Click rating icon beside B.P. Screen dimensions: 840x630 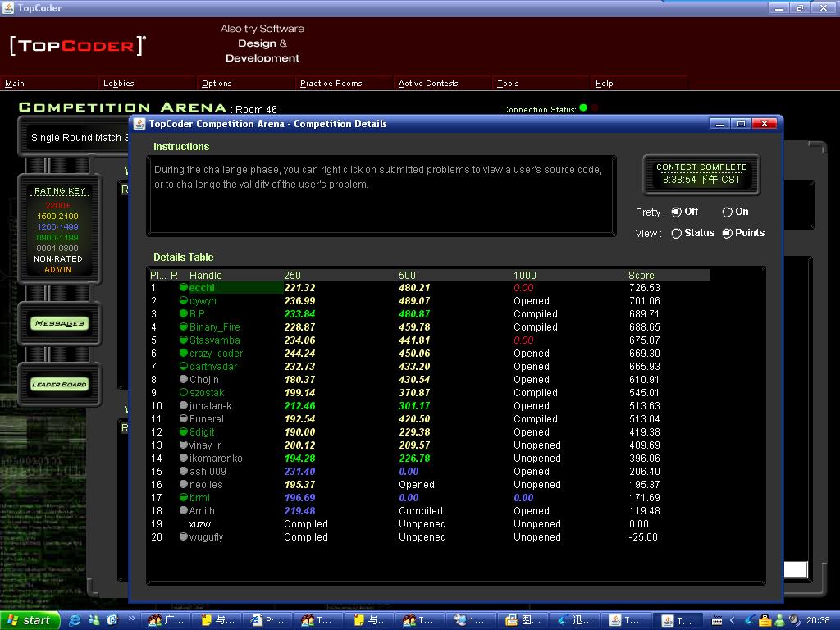coord(183,314)
